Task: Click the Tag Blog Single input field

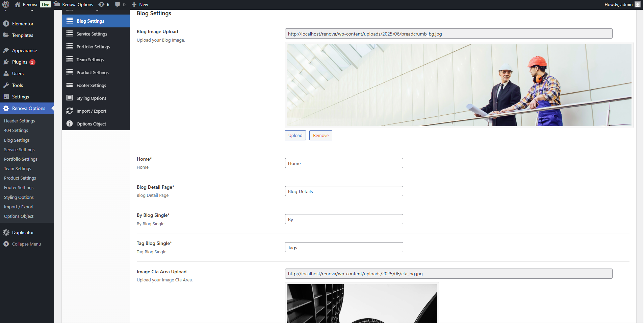Action: [344, 248]
